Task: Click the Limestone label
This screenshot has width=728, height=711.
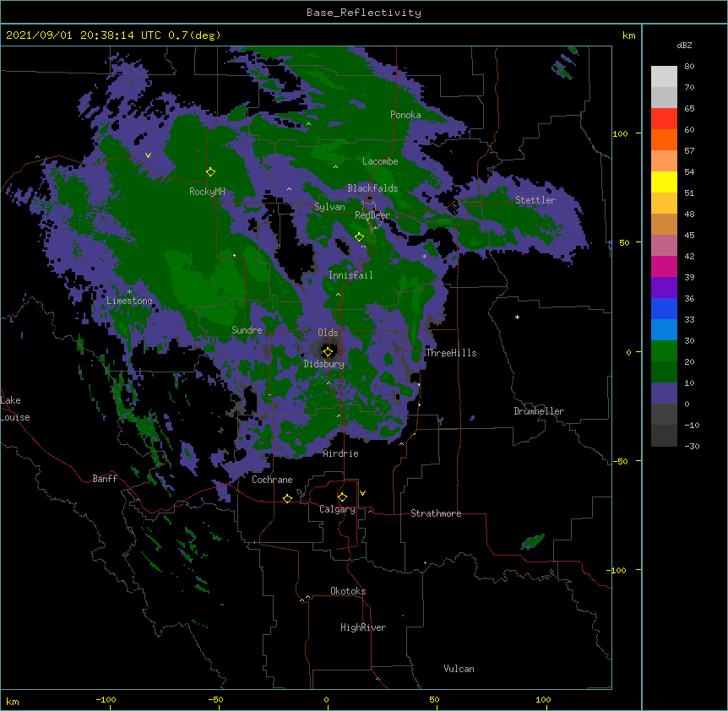Action: click(129, 301)
